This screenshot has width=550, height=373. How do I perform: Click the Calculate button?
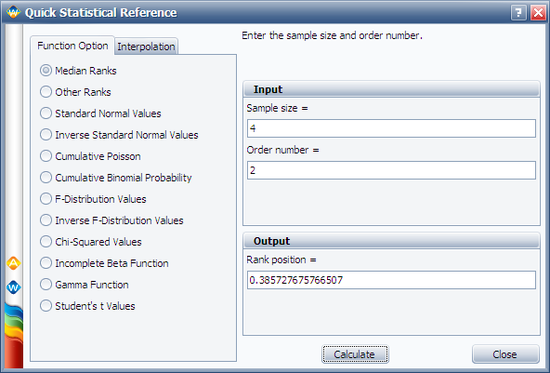[355, 354]
